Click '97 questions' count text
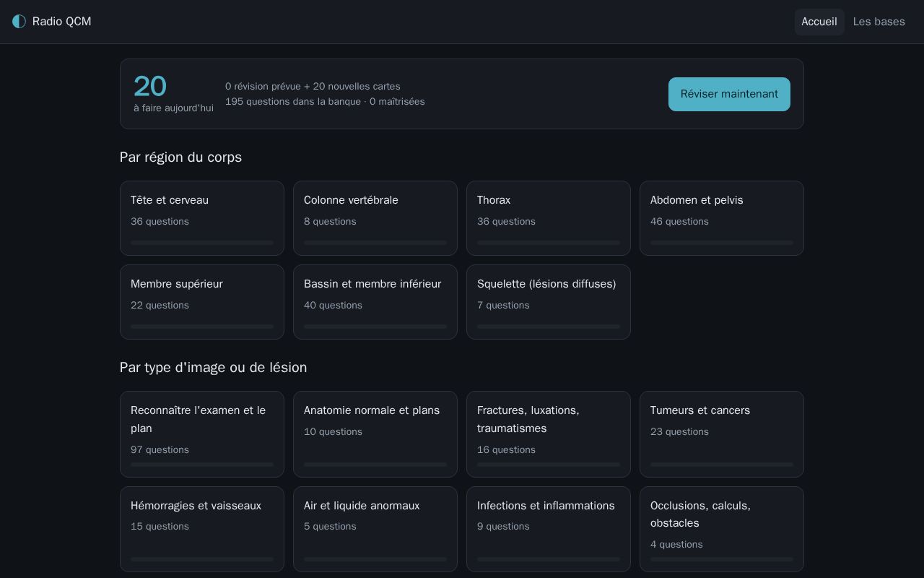 [x=160, y=450]
